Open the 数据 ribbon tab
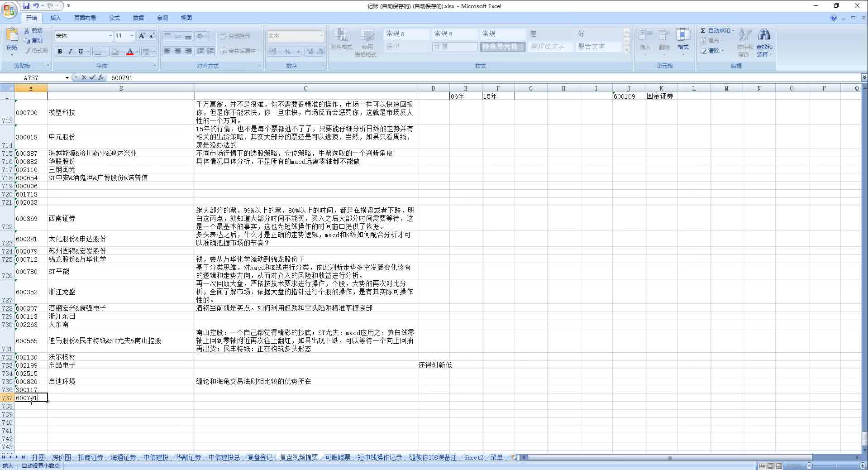868x470 pixels. click(138, 18)
